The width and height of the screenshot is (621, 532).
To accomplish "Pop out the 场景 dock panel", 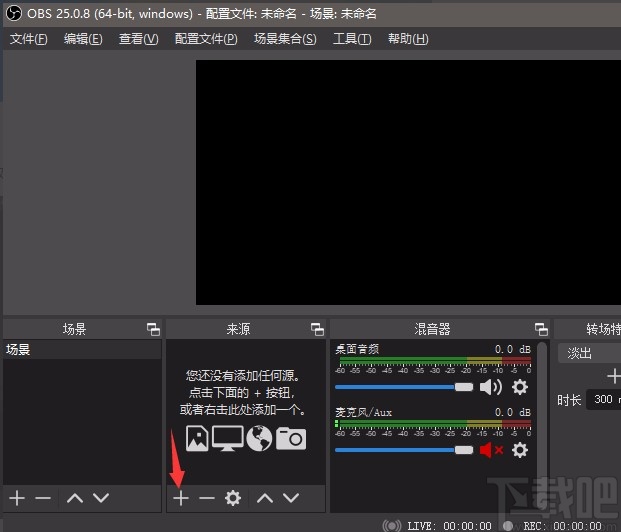I will (153, 329).
